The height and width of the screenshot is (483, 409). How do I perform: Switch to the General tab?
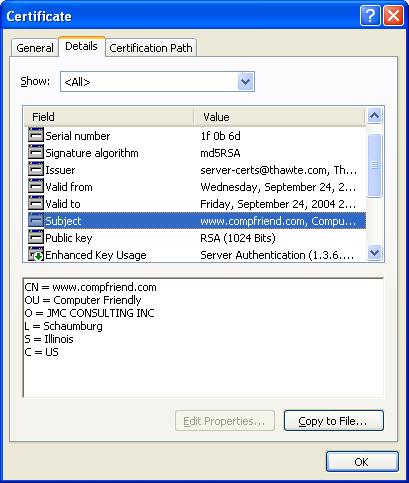pos(35,48)
